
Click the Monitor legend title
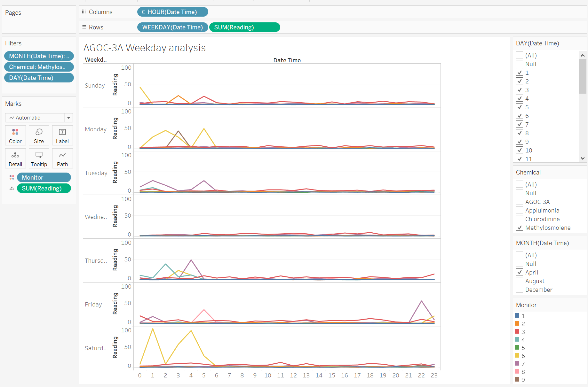[526, 305]
